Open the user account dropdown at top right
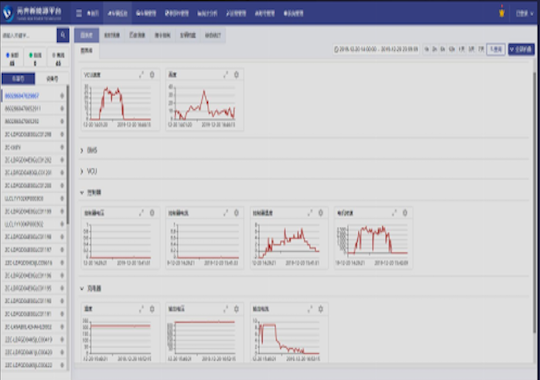The image size is (540, 380). (x=525, y=13)
